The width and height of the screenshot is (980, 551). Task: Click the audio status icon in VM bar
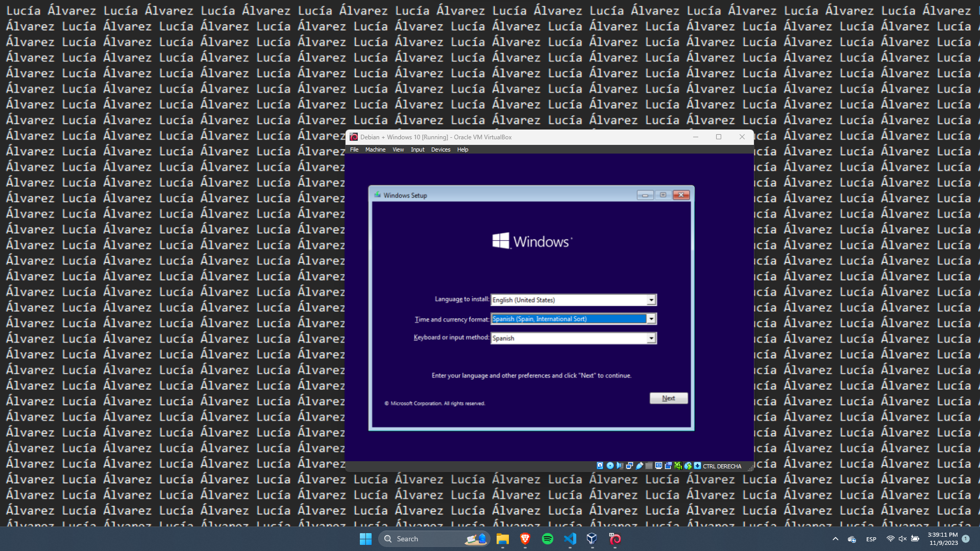(620, 466)
